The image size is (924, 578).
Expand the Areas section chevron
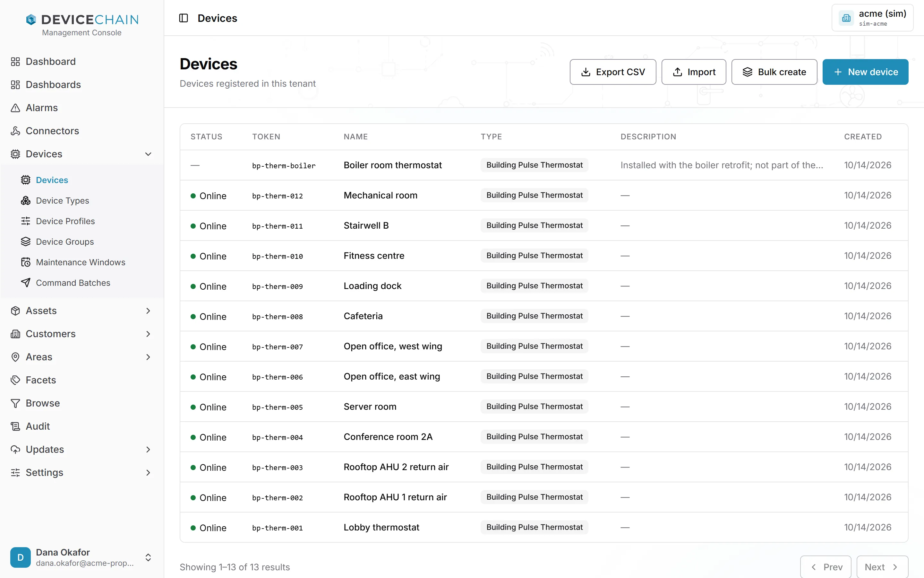point(148,357)
